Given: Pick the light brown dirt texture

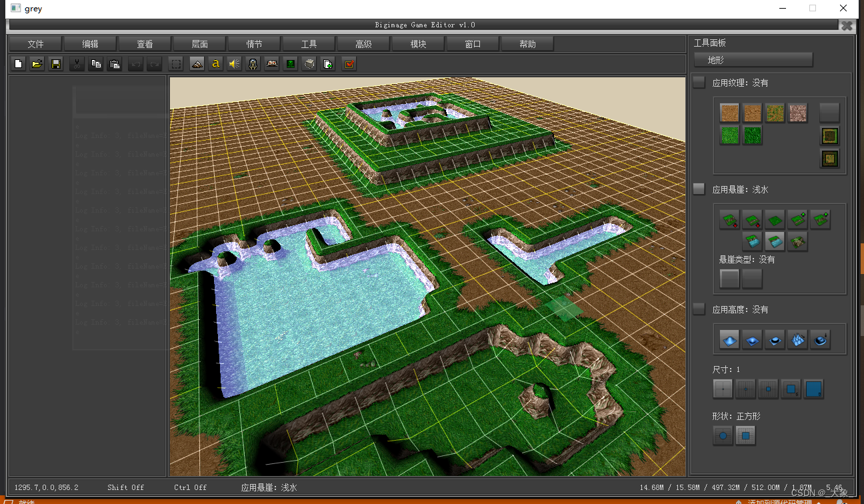Looking at the screenshot, I should coord(730,113).
